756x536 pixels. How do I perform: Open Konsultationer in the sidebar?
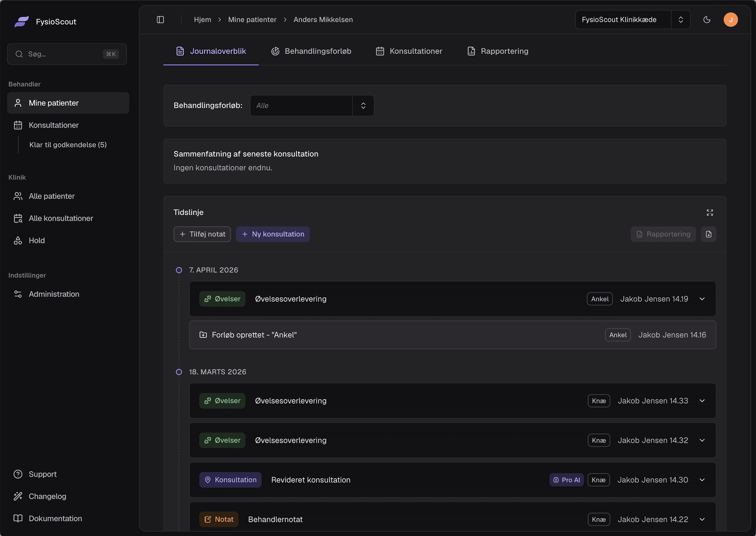point(68,125)
